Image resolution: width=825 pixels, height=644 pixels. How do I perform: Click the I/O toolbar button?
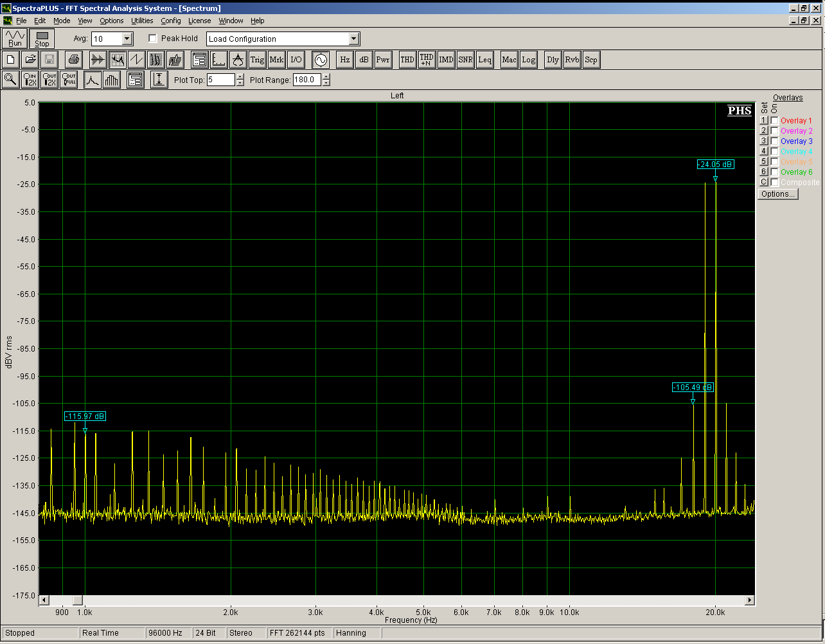[x=296, y=60]
